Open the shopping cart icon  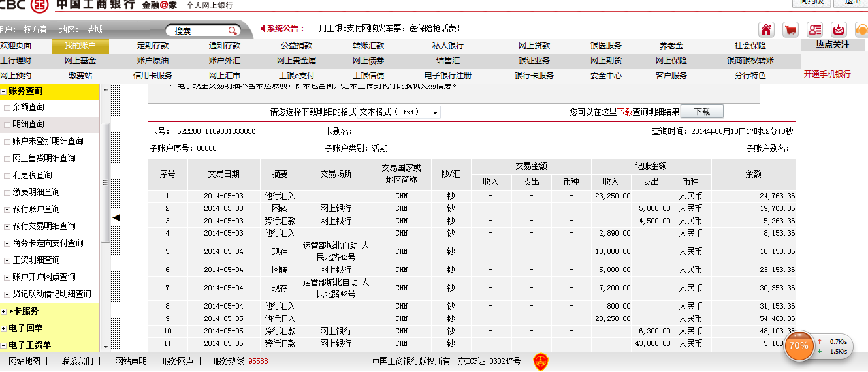click(790, 30)
